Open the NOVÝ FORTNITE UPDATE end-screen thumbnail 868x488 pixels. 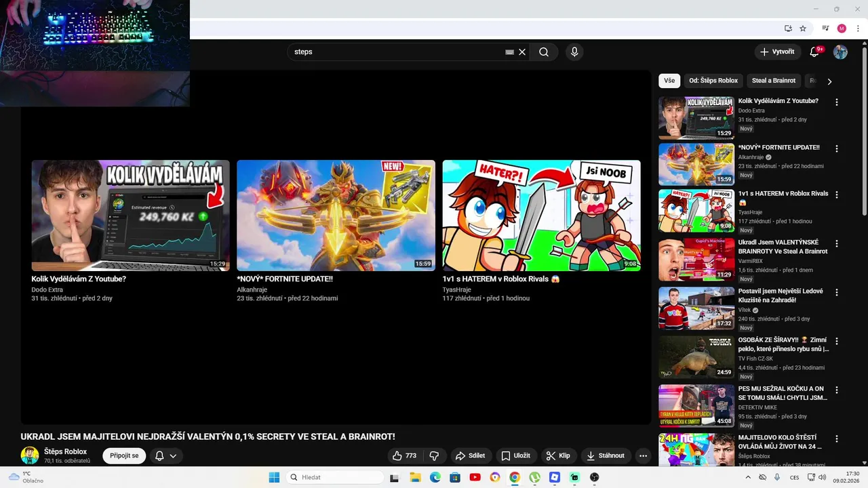336,216
